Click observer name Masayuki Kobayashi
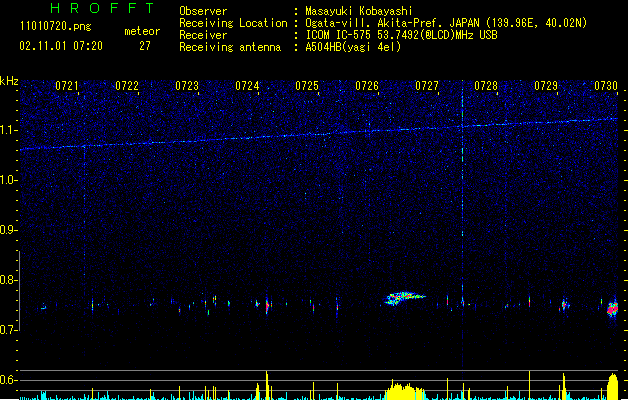The image size is (629, 400). tap(359, 11)
